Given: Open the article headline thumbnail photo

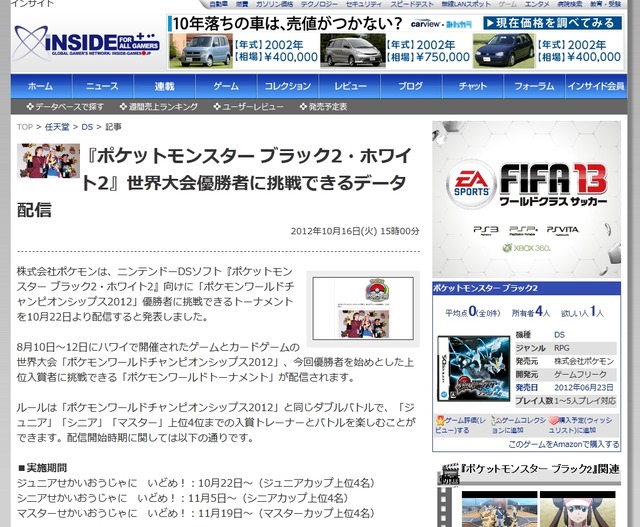Looking at the screenshot, I should click(48, 161).
